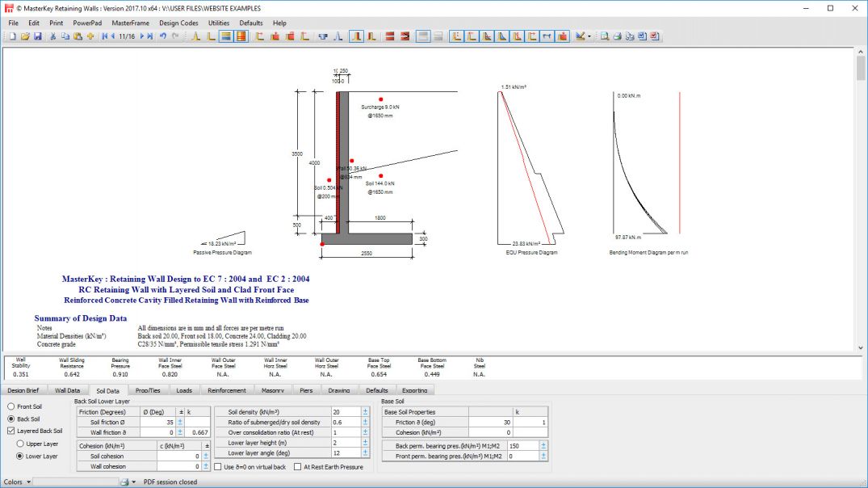The height and width of the screenshot is (488, 868).
Task: Click the ± stepper for Soil density
Action: click(x=365, y=412)
